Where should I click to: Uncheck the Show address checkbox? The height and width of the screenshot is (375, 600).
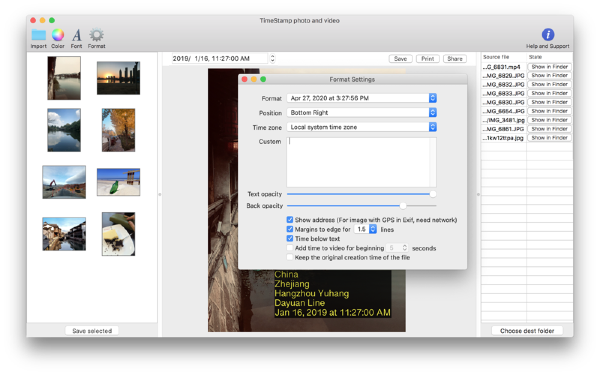point(290,220)
